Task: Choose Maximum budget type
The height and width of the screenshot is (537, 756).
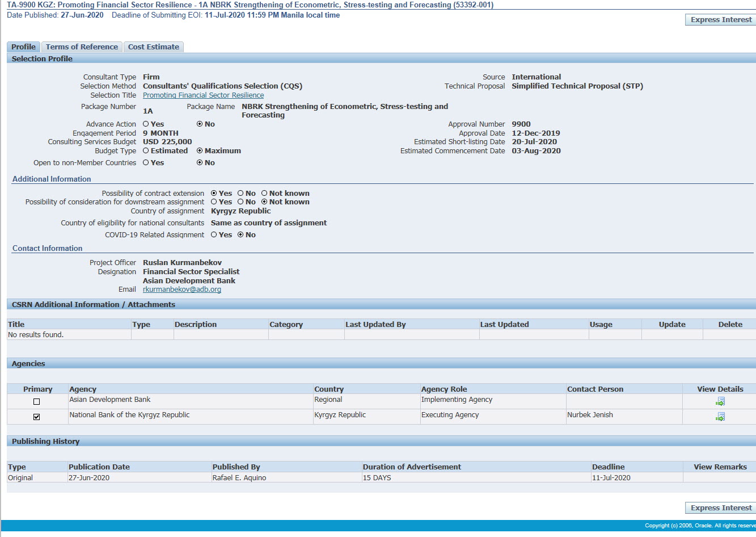Action: coord(200,151)
